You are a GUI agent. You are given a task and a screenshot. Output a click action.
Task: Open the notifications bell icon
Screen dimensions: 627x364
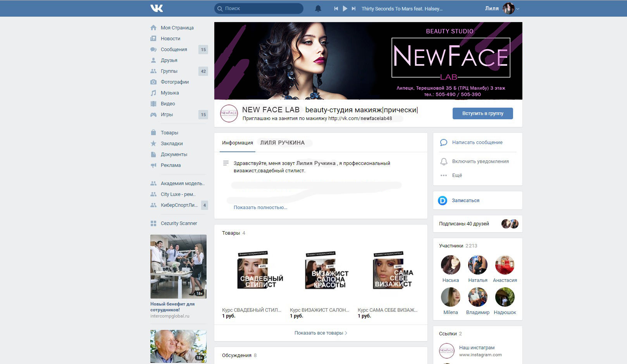318,9
